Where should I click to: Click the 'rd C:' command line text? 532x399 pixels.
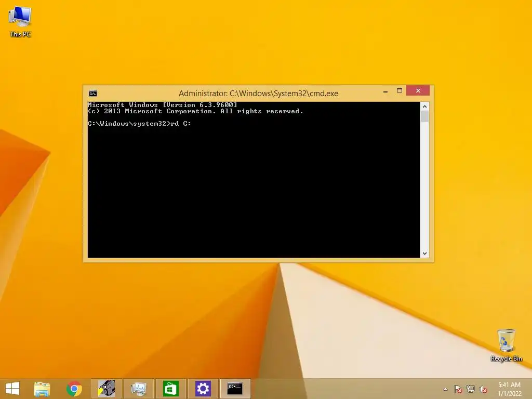point(181,124)
